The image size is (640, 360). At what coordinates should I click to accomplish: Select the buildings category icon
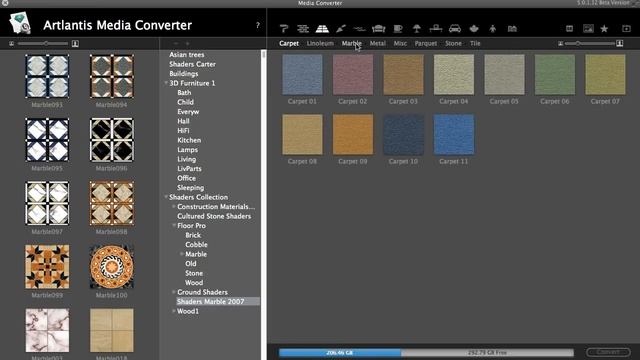[512, 29]
